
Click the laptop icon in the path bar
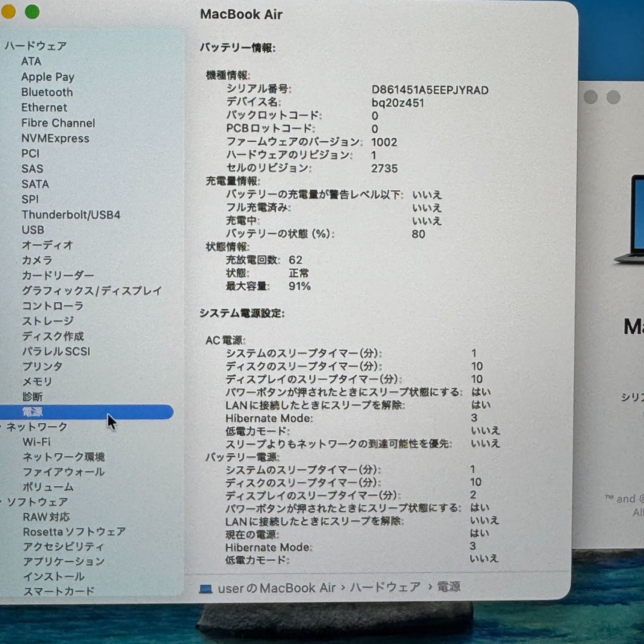205,589
